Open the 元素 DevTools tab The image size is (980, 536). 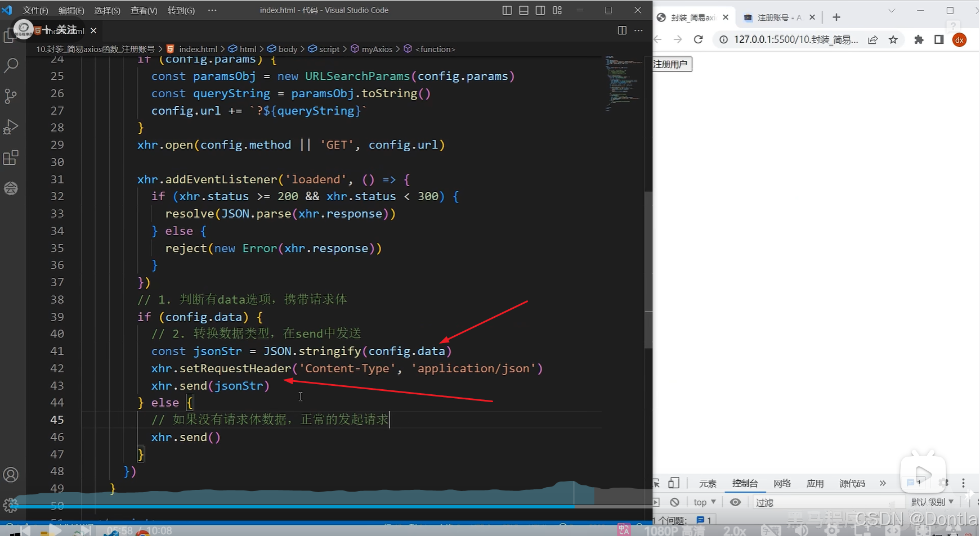708,484
